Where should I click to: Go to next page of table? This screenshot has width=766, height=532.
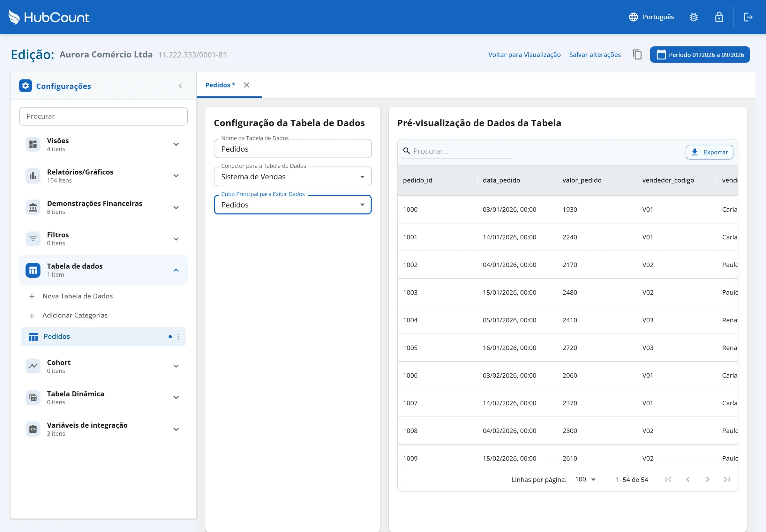(707, 479)
